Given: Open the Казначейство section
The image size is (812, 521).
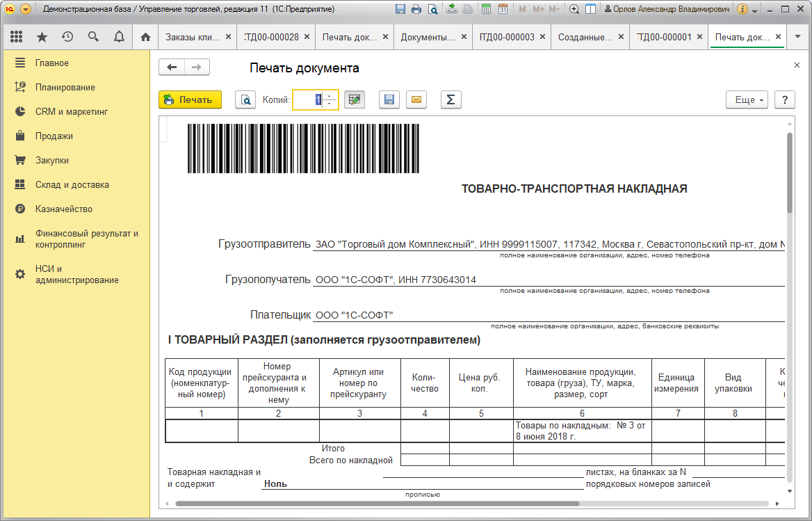Looking at the screenshot, I should (x=76, y=209).
